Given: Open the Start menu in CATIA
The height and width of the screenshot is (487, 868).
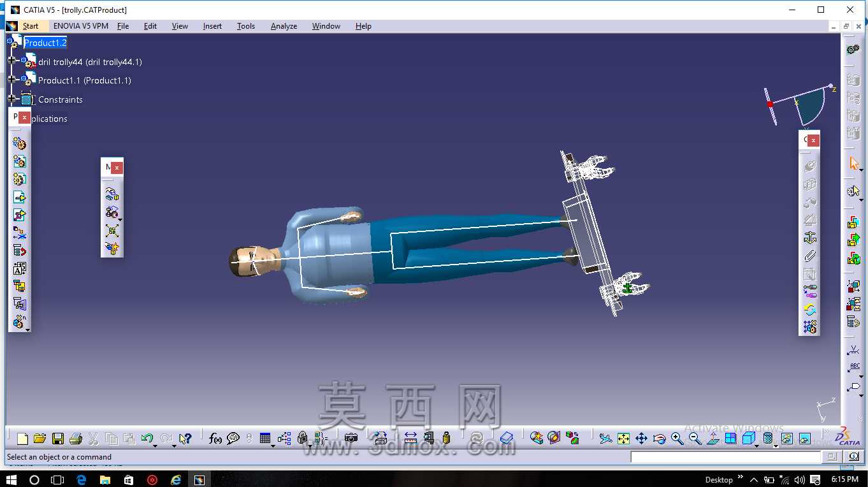Looking at the screenshot, I should [31, 26].
